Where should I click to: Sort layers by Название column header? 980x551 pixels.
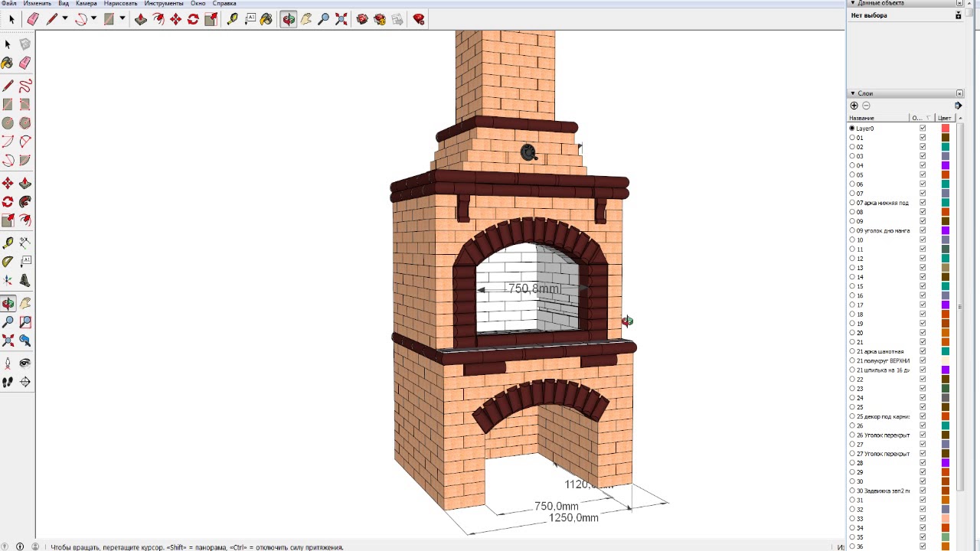[x=878, y=118]
